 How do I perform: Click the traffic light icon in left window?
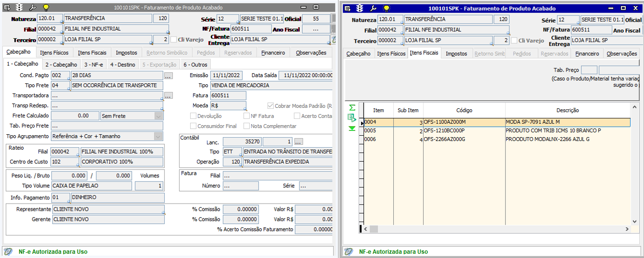(20, 8)
